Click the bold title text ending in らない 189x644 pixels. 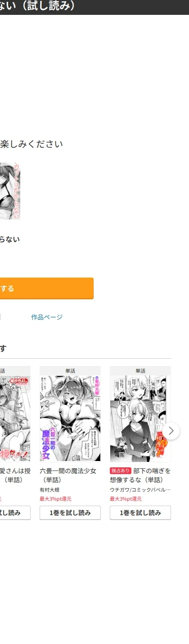point(10,239)
